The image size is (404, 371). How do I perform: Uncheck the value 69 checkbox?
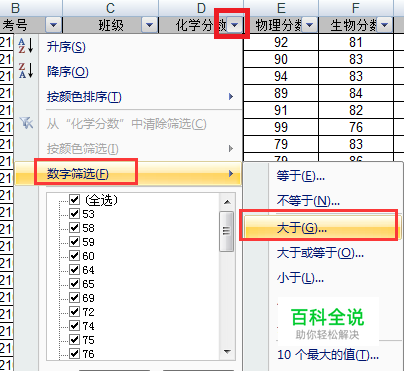[75, 297]
